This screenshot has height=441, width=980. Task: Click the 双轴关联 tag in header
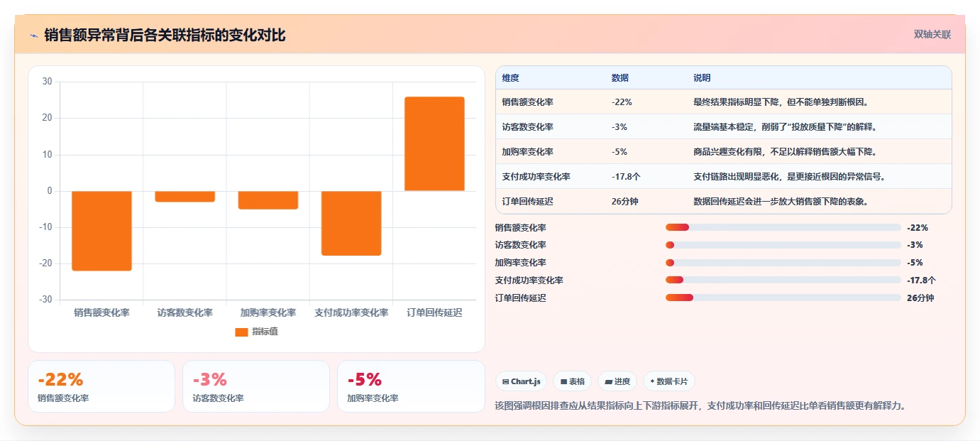932,34
